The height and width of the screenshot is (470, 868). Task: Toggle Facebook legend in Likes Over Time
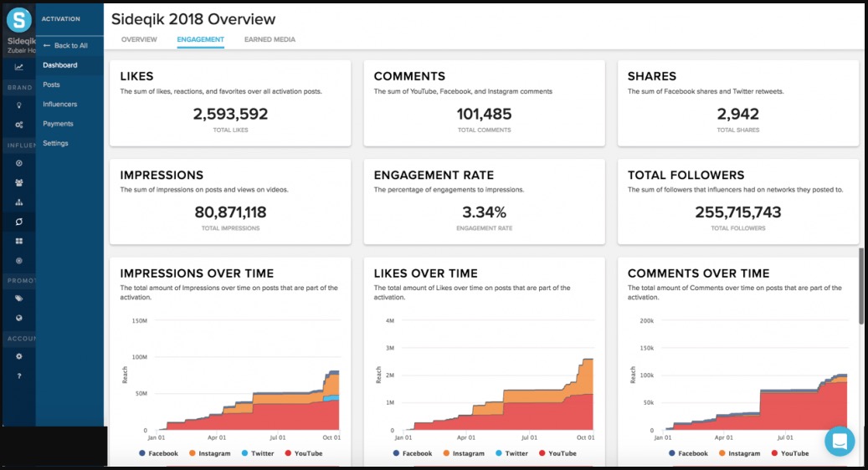(x=413, y=453)
